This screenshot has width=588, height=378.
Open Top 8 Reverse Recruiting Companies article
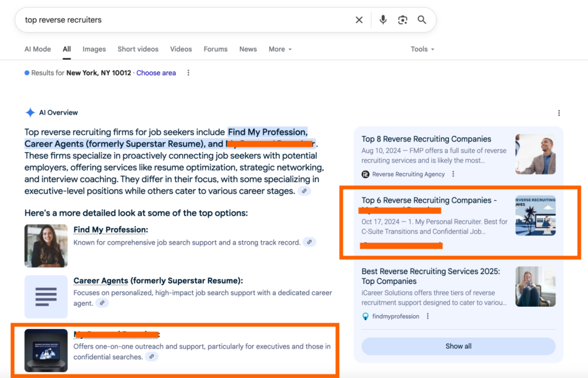[x=426, y=139]
